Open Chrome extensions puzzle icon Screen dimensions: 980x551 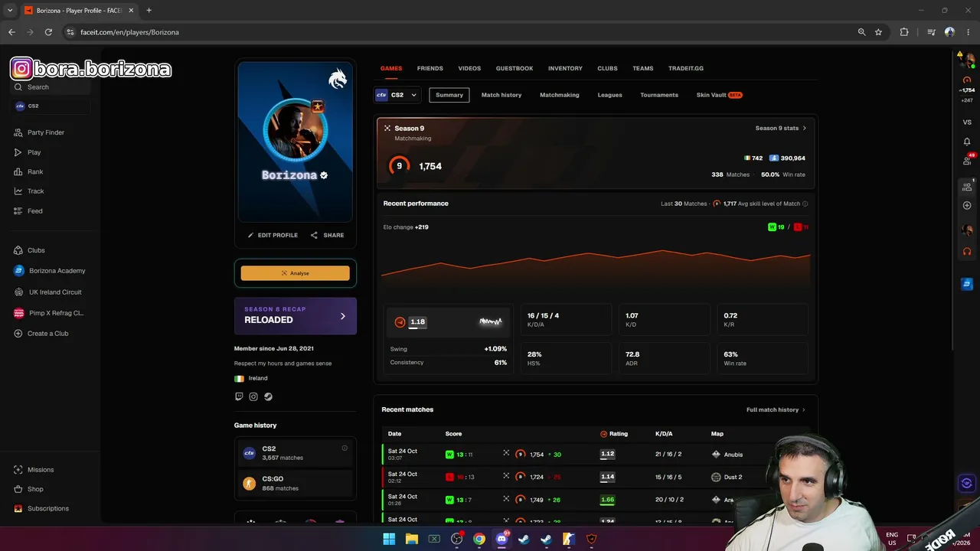click(904, 32)
